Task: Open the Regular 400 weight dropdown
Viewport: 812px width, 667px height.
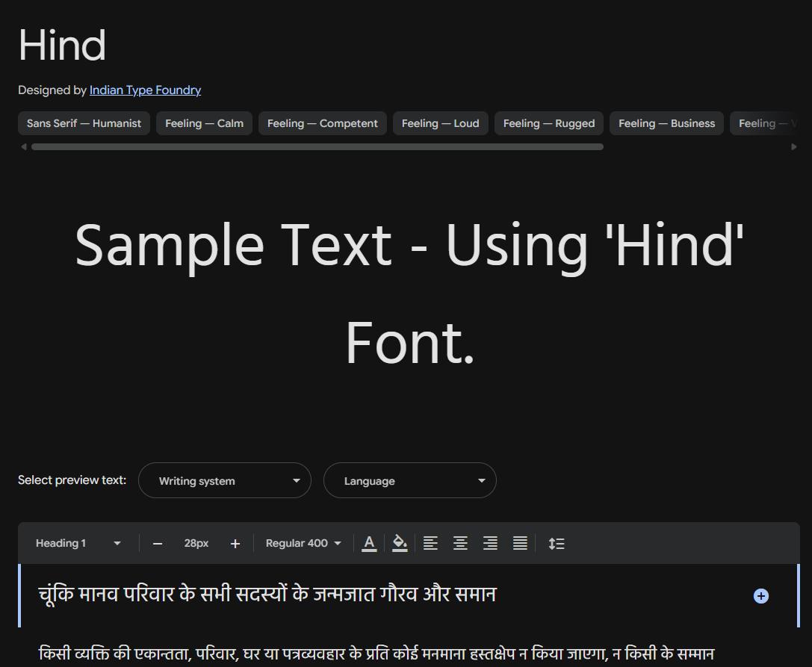Action: pyautogui.click(x=303, y=543)
